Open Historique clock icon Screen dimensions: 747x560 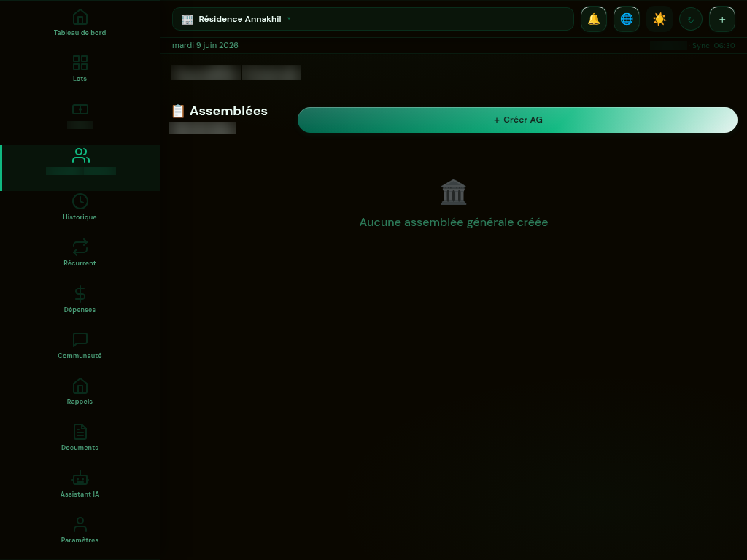80,201
